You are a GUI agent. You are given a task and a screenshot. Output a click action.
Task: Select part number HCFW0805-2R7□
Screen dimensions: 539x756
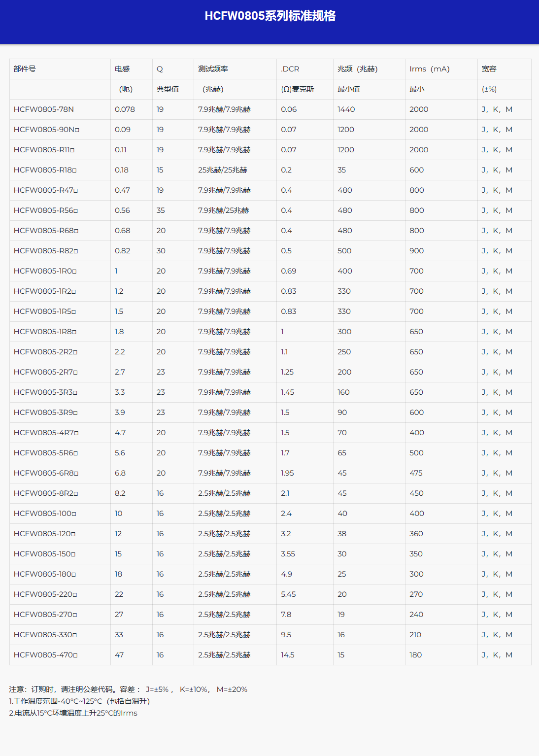(x=46, y=372)
